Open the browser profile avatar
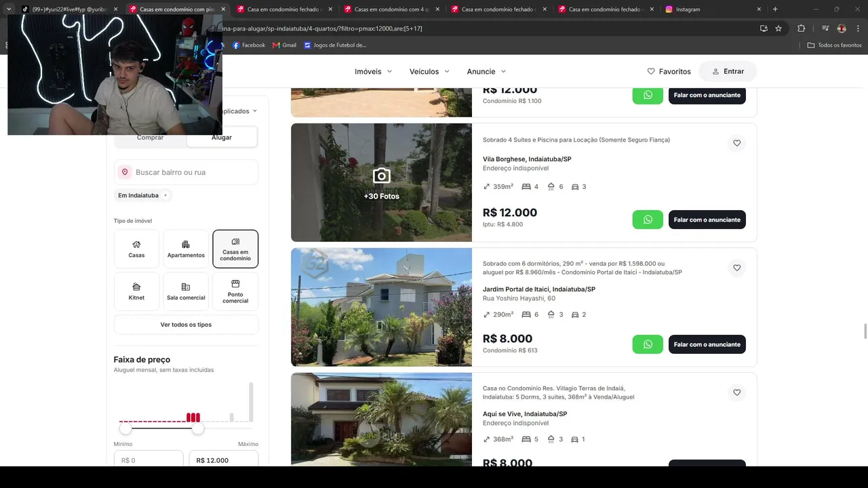The height and width of the screenshot is (488, 868). tap(842, 28)
